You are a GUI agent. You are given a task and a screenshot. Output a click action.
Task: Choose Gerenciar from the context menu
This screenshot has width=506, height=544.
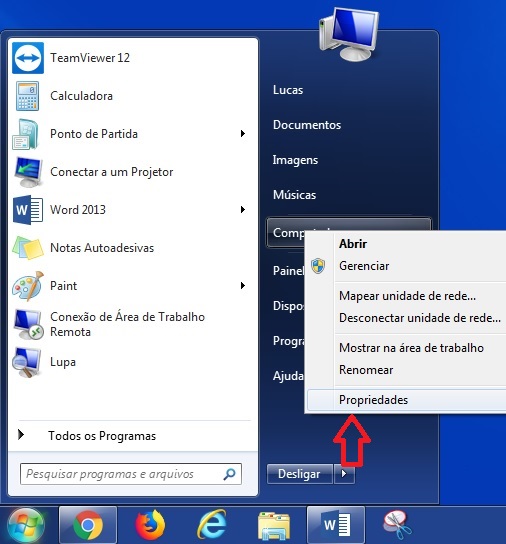pos(364,266)
